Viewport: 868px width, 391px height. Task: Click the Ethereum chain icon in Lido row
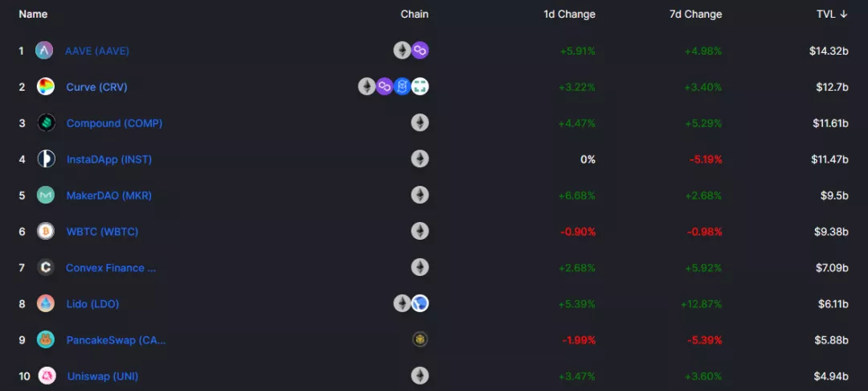[403, 303]
